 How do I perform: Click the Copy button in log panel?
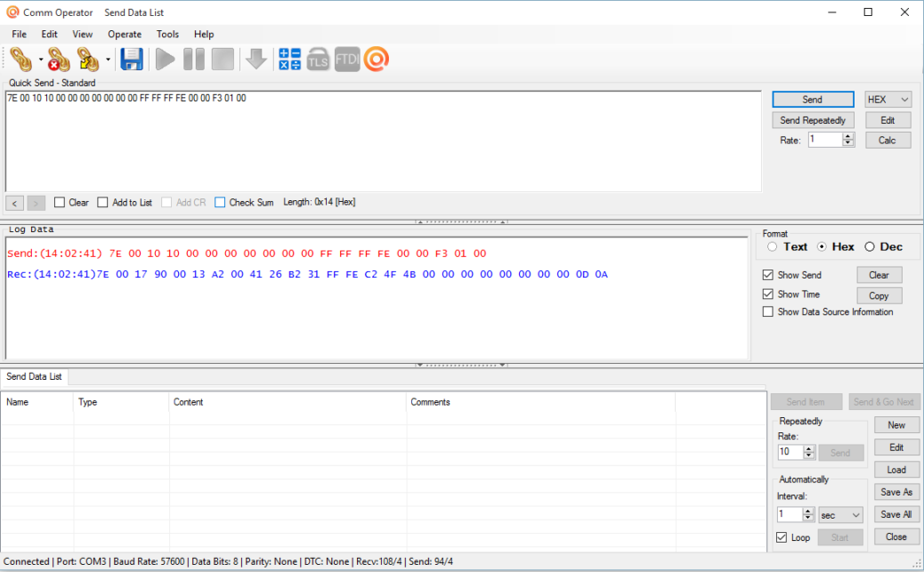(x=879, y=295)
